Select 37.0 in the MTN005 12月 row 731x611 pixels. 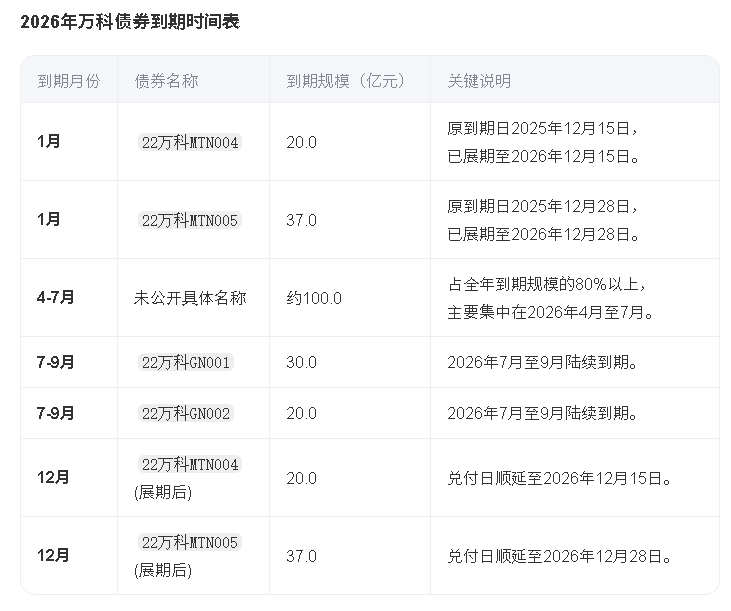coord(302,556)
